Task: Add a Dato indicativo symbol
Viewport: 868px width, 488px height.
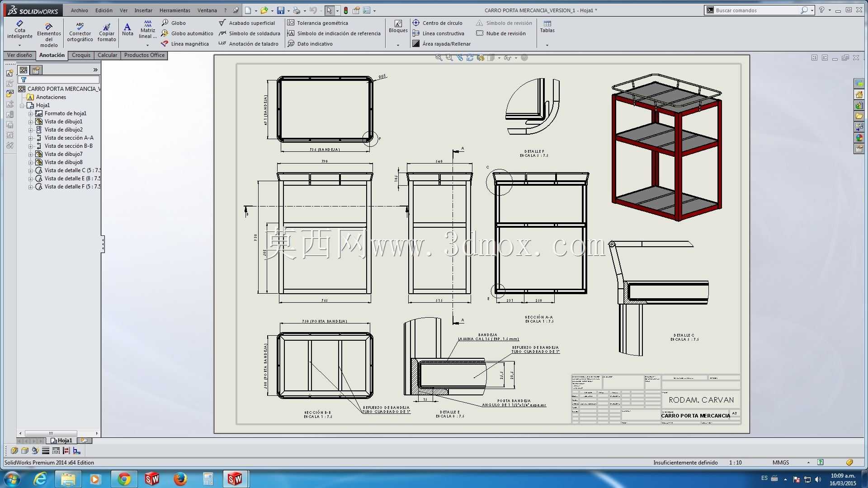Action: click(310, 44)
